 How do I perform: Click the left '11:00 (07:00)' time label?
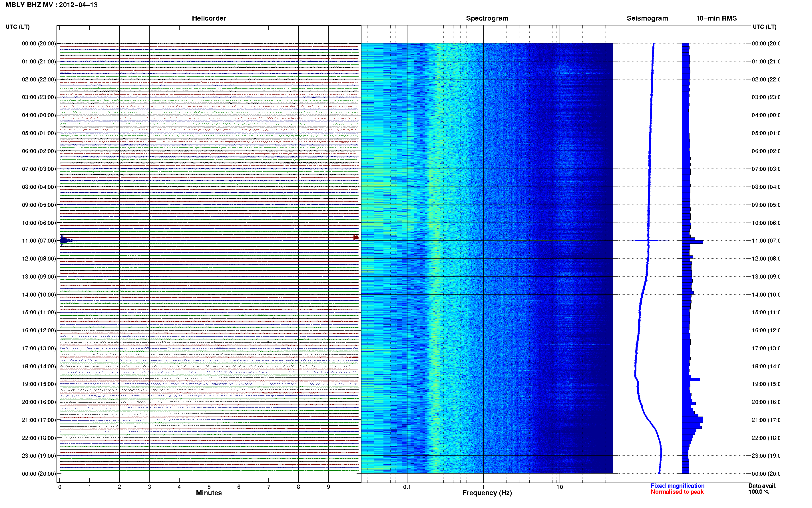(39, 241)
